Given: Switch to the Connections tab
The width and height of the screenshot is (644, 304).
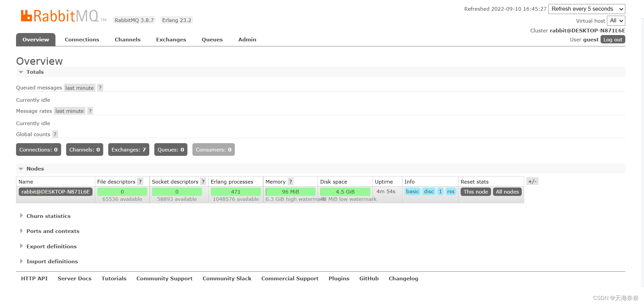Looking at the screenshot, I should coord(82,39).
